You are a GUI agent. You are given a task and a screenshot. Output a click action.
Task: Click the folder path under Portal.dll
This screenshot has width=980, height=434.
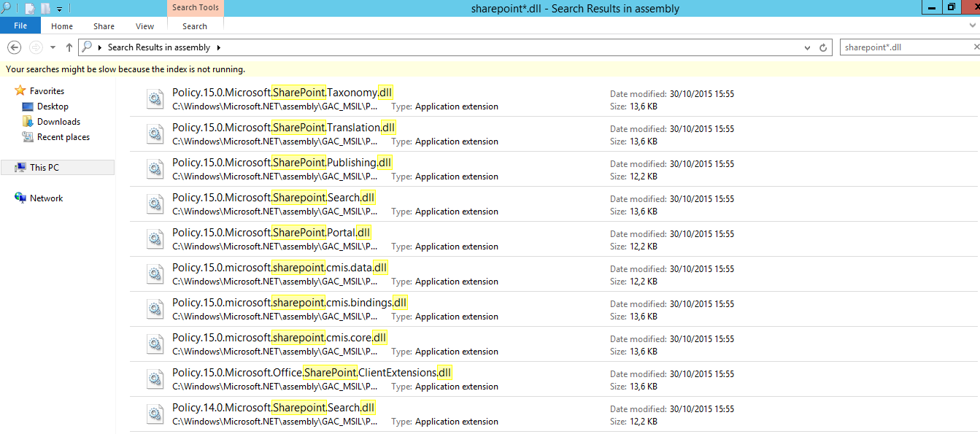[276, 247]
